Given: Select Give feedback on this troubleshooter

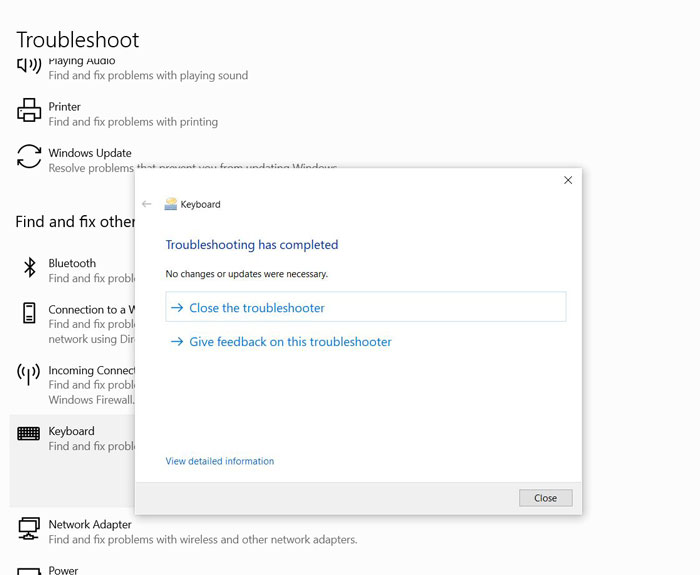Looking at the screenshot, I should [x=290, y=342].
